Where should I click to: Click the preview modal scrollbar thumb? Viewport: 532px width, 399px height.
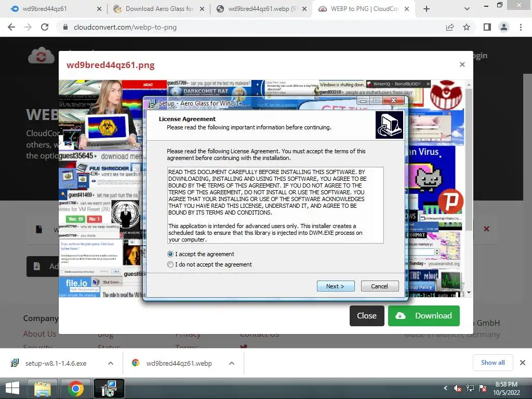point(469,159)
